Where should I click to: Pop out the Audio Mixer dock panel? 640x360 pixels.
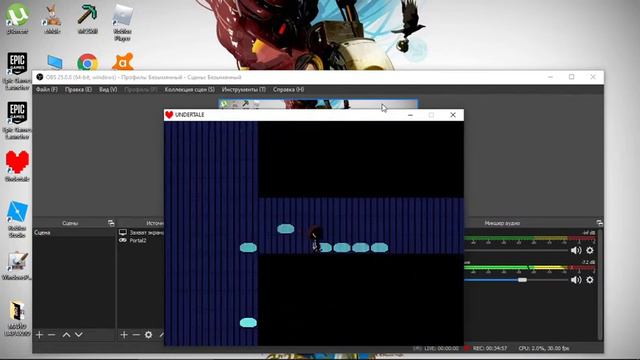pyautogui.click(x=599, y=223)
